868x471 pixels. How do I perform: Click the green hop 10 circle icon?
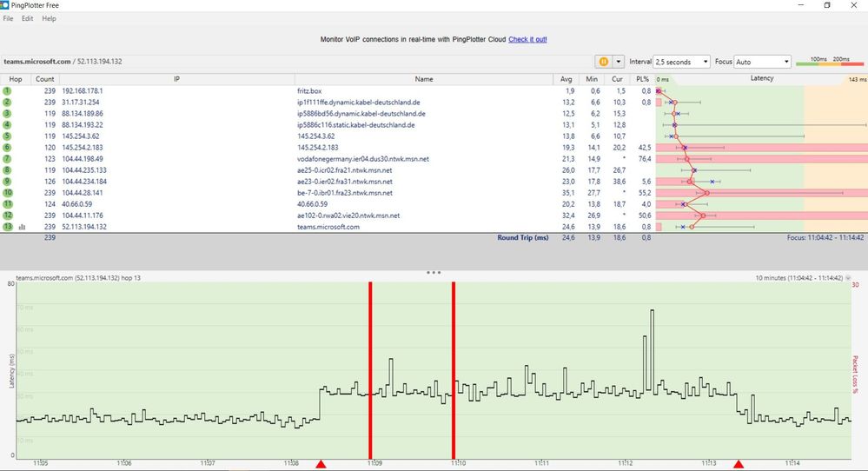7,193
